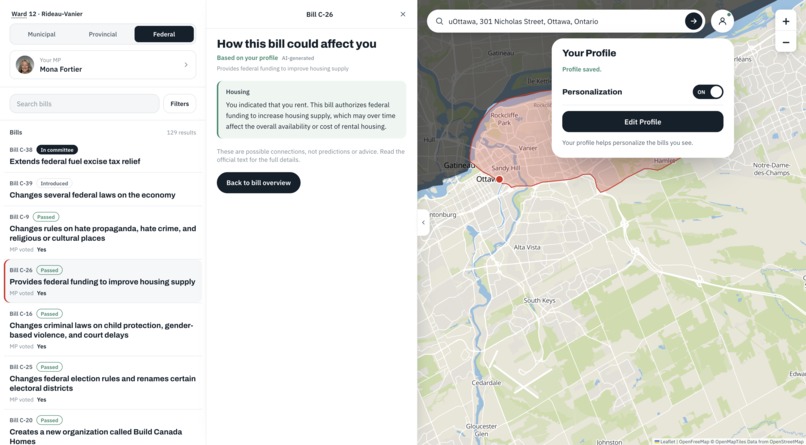
Task: Click the '129 results' count
Action: 181,133
